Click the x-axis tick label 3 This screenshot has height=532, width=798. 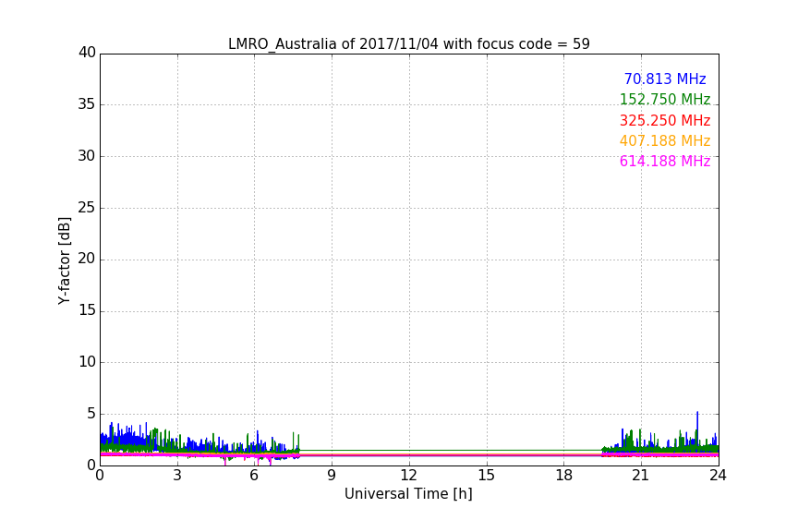(177, 476)
